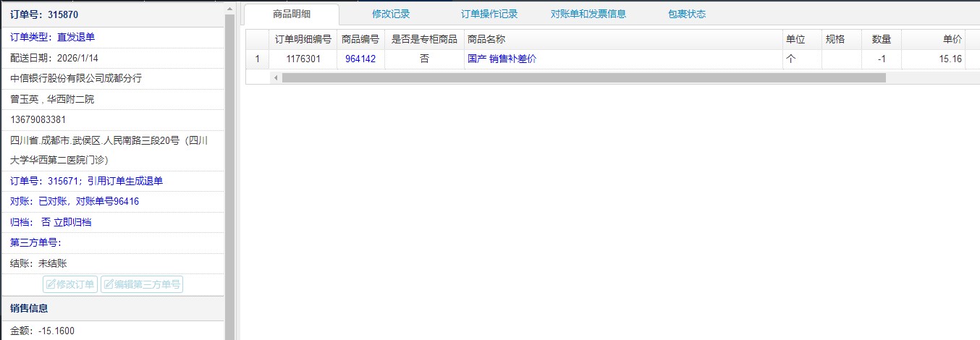Image resolution: width=980 pixels, height=340 pixels.
Task: Open the 订单操作记录 tab
Action: [489, 14]
